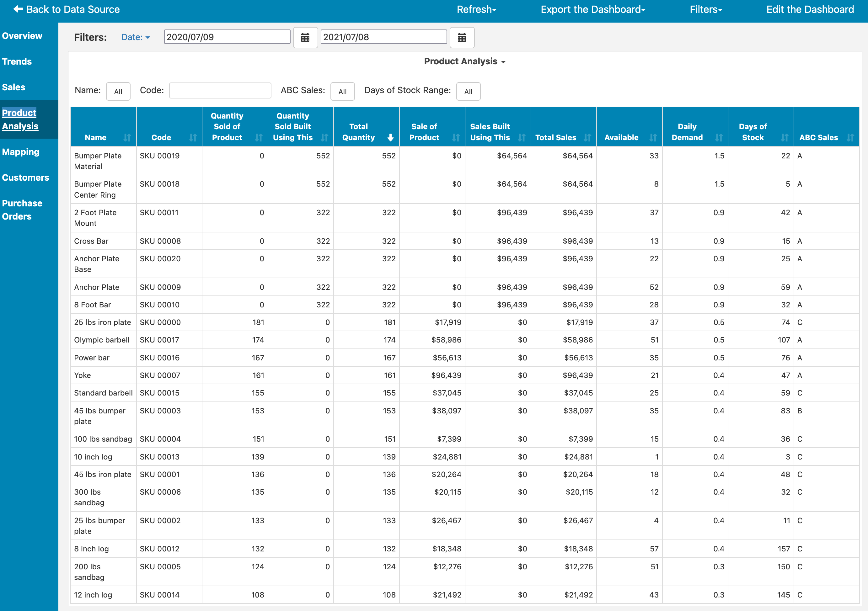This screenshot has width=868, height=611.
Task: Open the Customers section in the sidebar
Action: tap(25, 177)
